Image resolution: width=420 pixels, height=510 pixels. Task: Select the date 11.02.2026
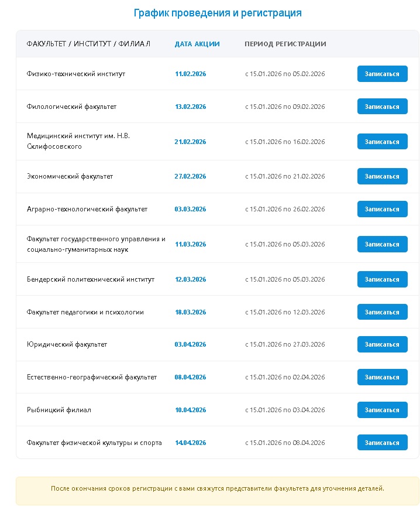pyautogui.click(x=190, y=74)
